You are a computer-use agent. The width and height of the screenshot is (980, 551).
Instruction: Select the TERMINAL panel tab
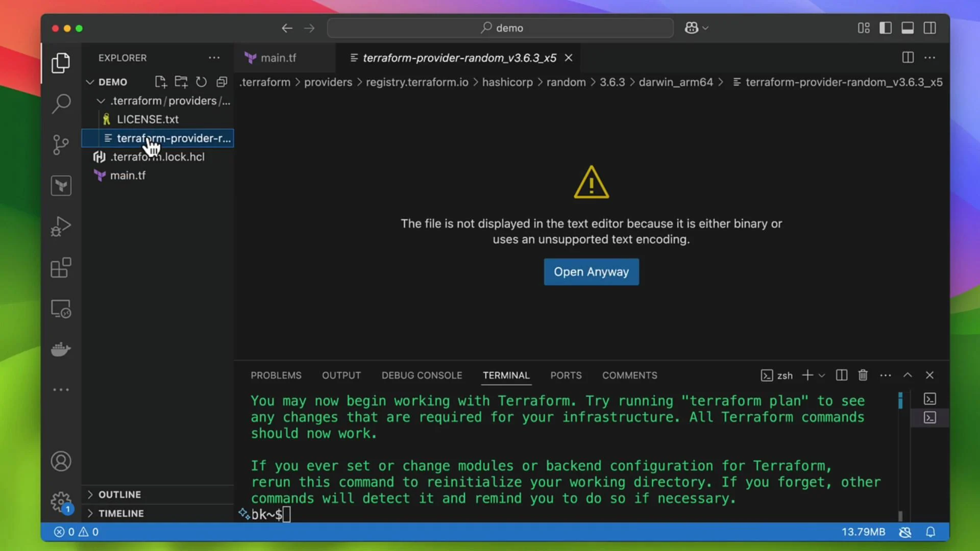point(506,375)
